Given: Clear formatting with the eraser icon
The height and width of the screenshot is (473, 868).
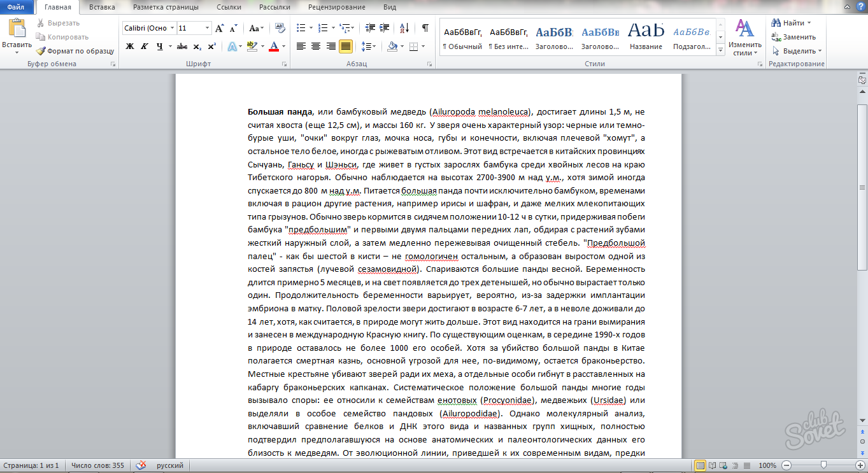Looking at the screenshot, I should click(x=280, y=28).
